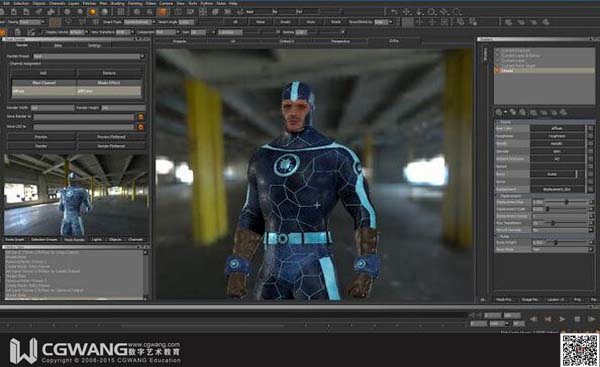Open the dropdown on the last row of the shader properties
600x367 pixels.
[x=562, y=250]
